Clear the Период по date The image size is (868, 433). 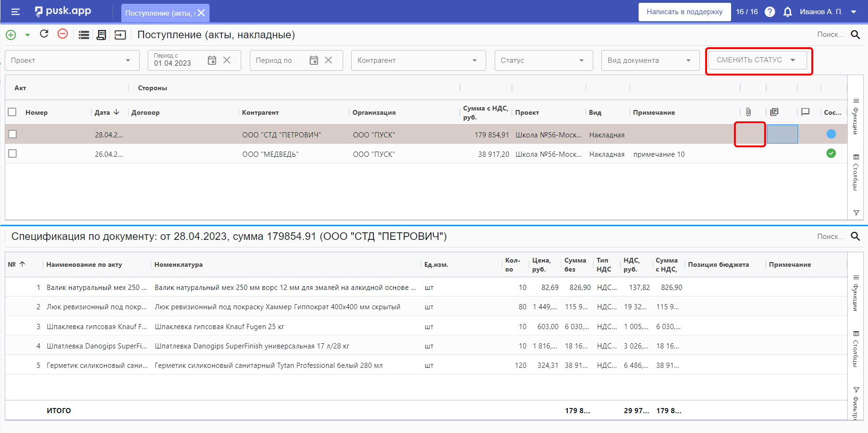(329, 60)
